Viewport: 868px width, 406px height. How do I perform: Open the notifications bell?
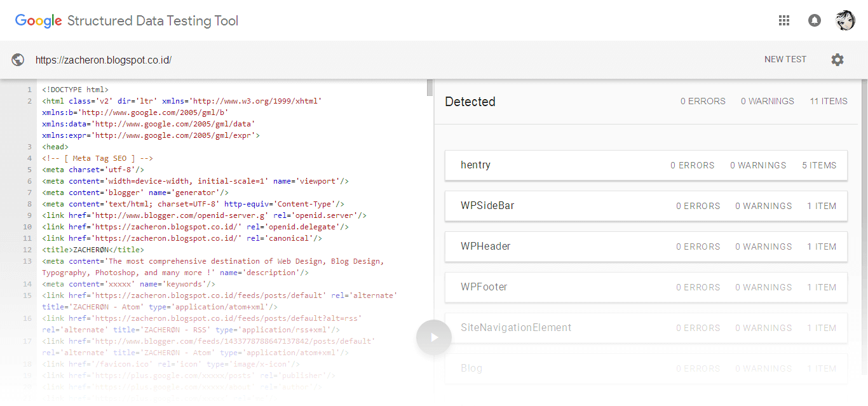[814, 20]
